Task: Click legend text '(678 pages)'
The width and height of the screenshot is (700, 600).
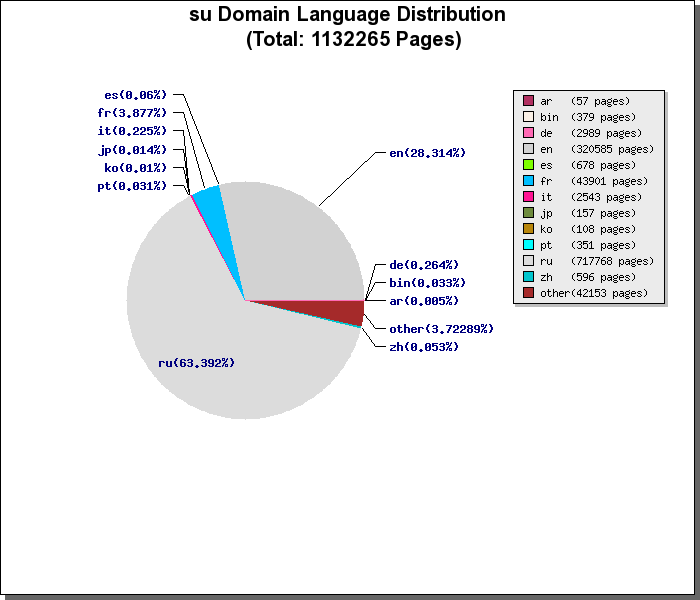Action: click(603, 165)
